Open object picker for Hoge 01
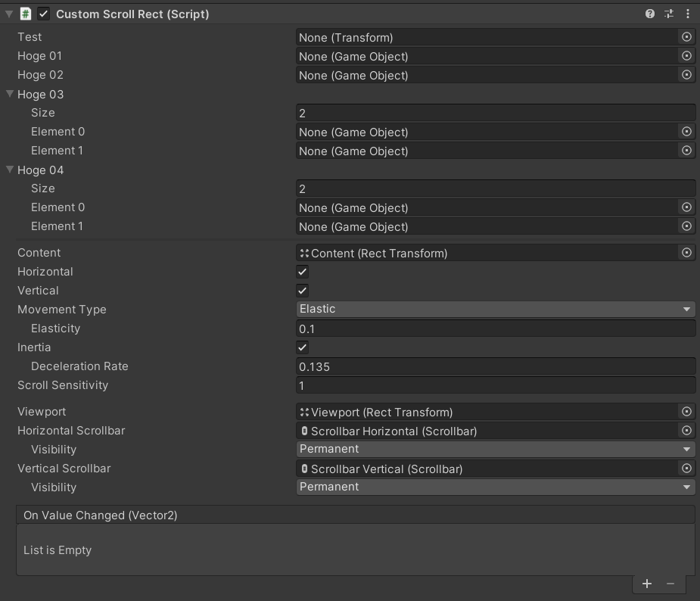This screenshot has width=700, height=601. [x=686, y=56]
